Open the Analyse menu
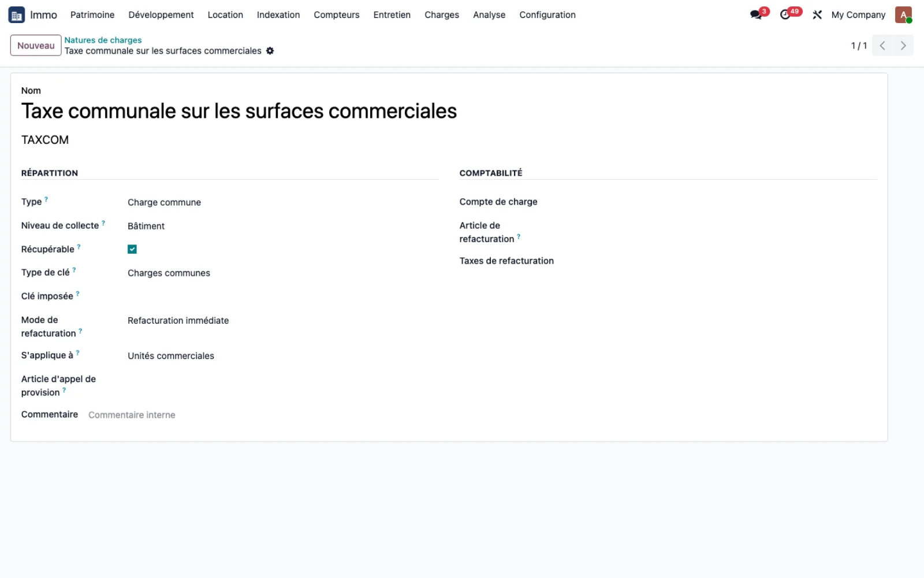The image size is (924, 578). 489,15
